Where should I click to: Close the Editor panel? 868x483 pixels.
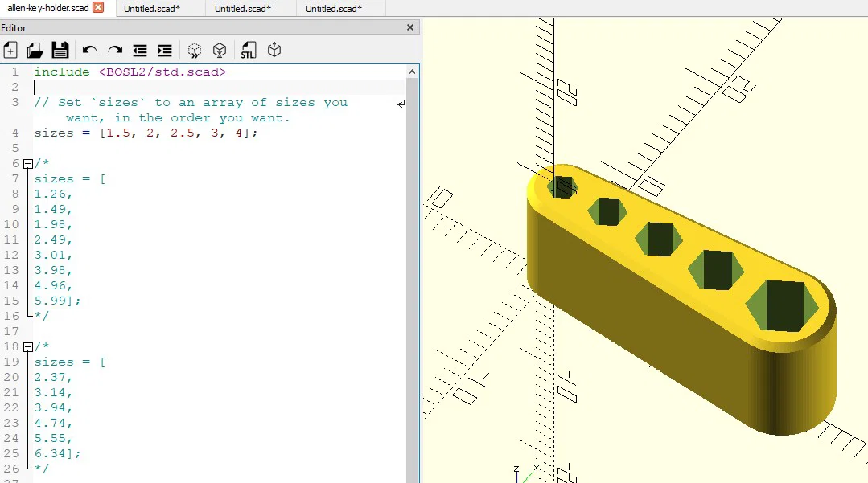pos(410,27)
